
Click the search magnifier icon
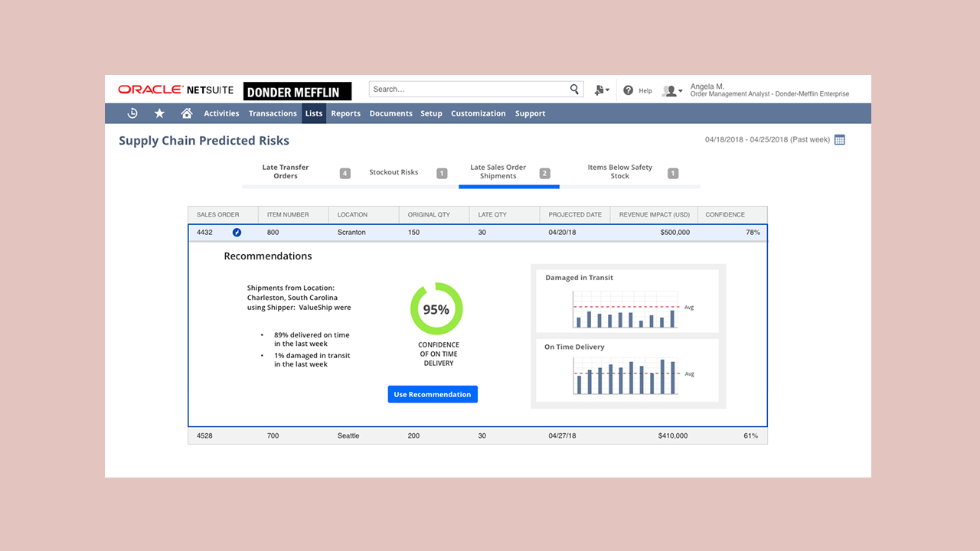pyautogui.click(x=575, y=90)
